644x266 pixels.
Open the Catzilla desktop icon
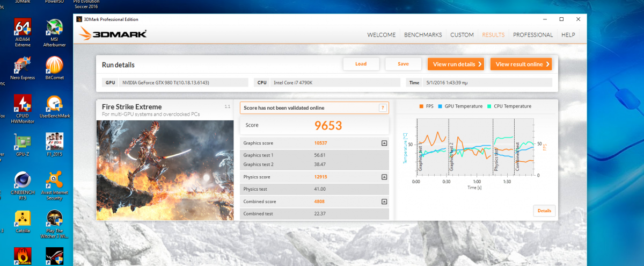click(x=23, y=222)
